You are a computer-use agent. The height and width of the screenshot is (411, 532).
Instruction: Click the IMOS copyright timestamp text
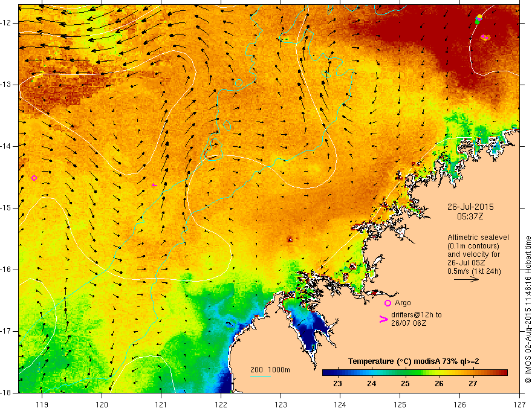[528, 310]
